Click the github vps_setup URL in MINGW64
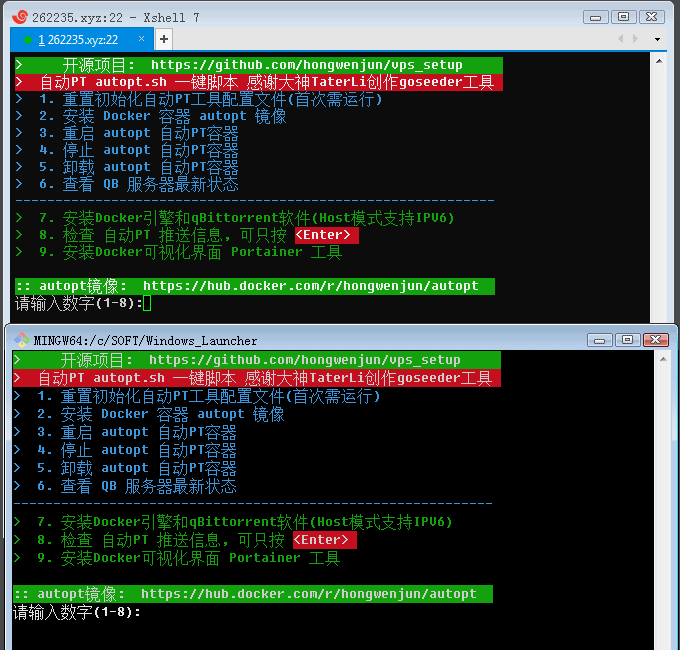The height and width of the screenshot is (650, 680). click(305, 360)
